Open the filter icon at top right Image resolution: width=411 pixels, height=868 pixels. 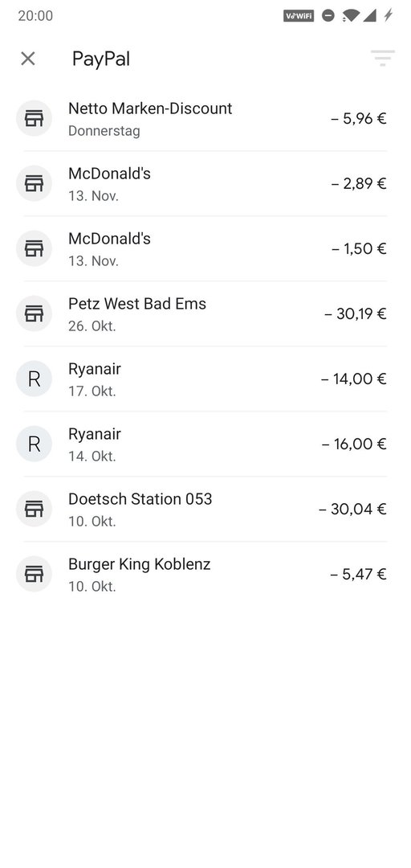pyautogui.click(x=382, y=58)
